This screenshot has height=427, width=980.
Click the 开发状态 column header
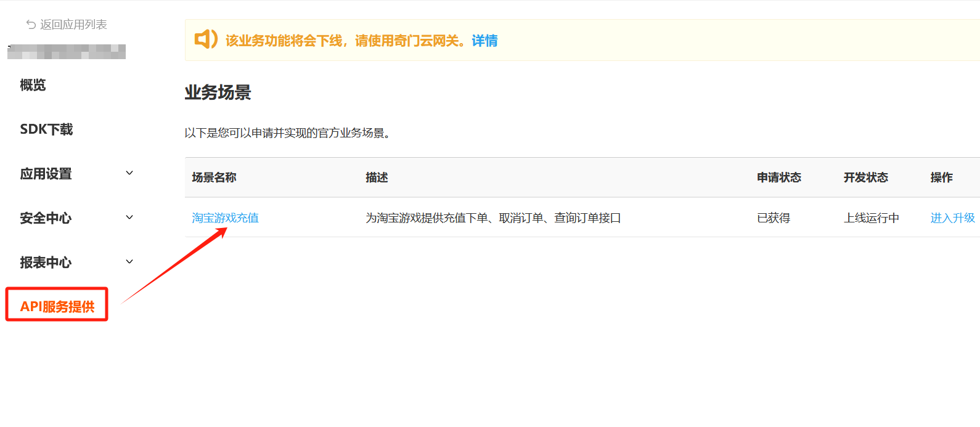[x=865, y=177]
